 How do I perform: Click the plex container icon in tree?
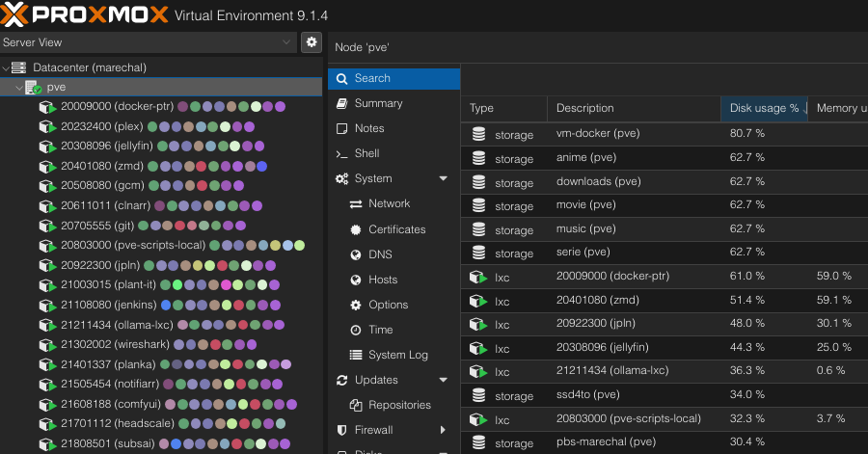click(47, 126)
